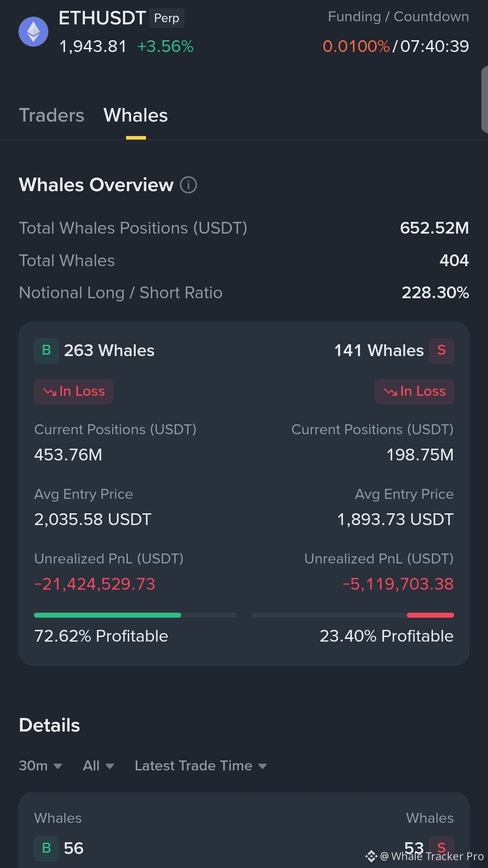Select the green B badge beside 263 Whales
Image resolution: width=488 pixels, height=868 pixels.
pos(46,351)
